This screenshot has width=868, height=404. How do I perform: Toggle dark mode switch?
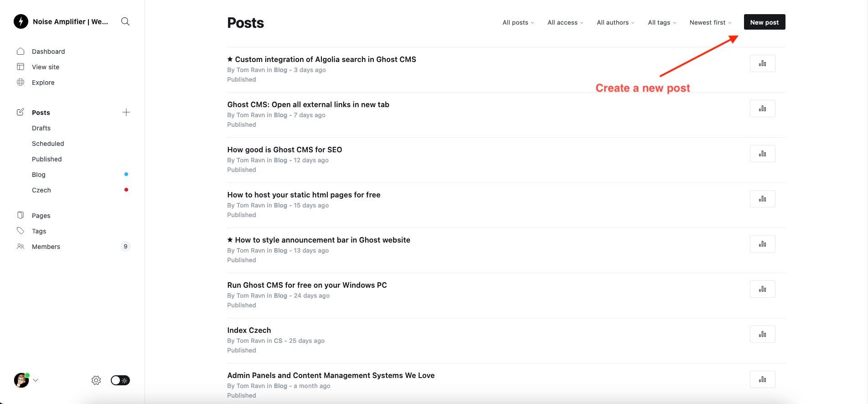120,380
